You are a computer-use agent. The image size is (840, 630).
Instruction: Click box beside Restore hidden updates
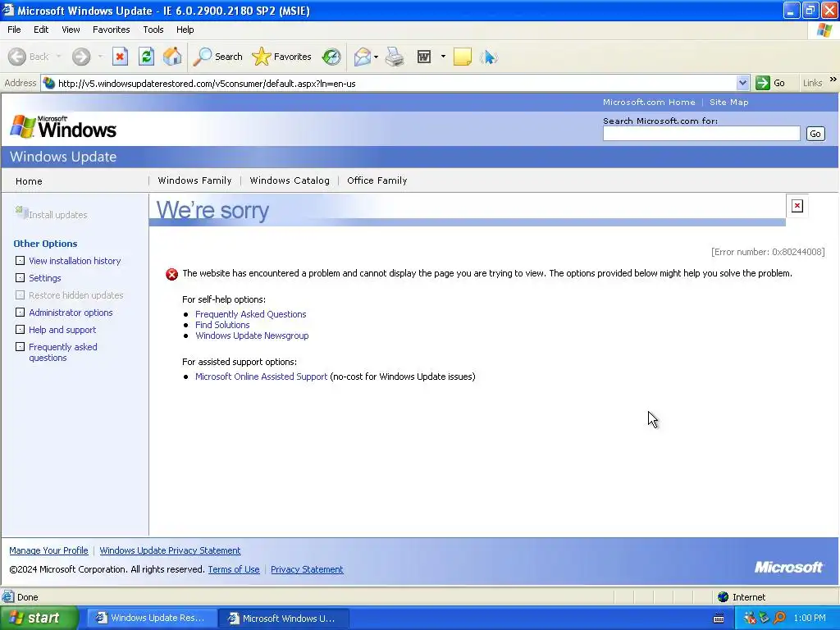20,295
